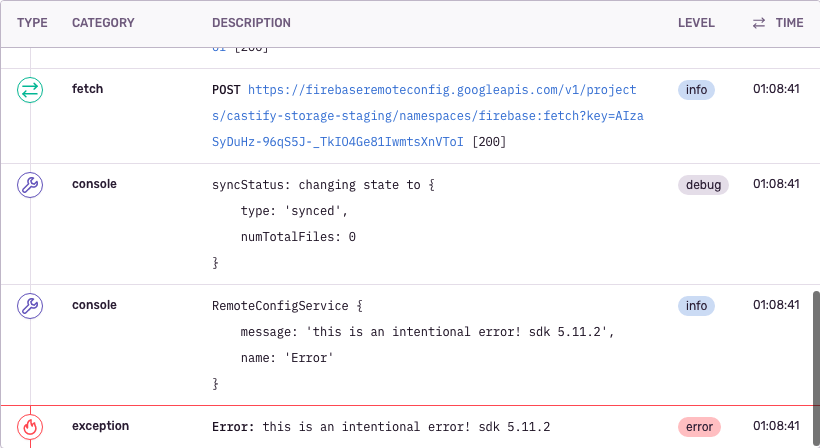Open the firebaseremoteconfig POST URL link

pos(427,116)
